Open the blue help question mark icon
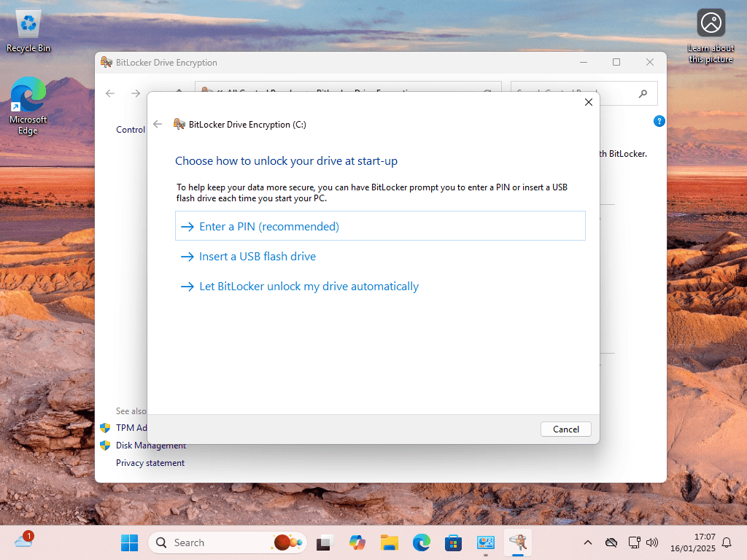The image size is (747, 560). [659, 121]
